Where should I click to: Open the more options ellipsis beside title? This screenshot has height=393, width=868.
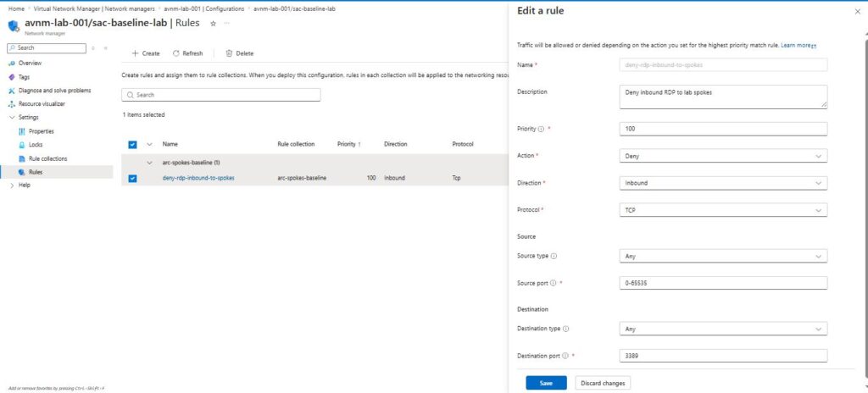226,23
